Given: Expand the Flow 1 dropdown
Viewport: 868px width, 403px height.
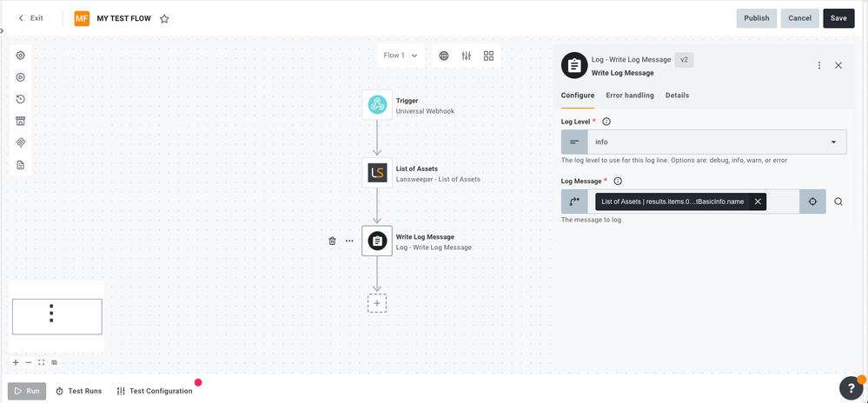Looking at the screenshot, I should [x=401, y=56].
